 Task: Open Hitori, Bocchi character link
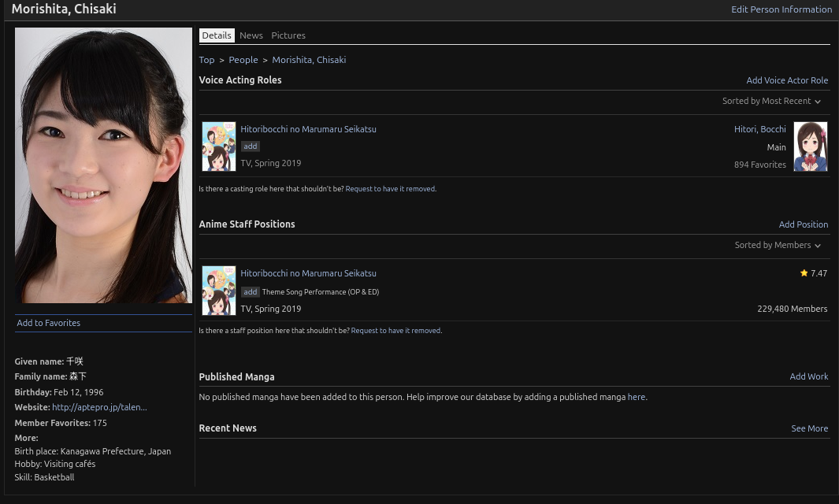click(x=759, y=129)
